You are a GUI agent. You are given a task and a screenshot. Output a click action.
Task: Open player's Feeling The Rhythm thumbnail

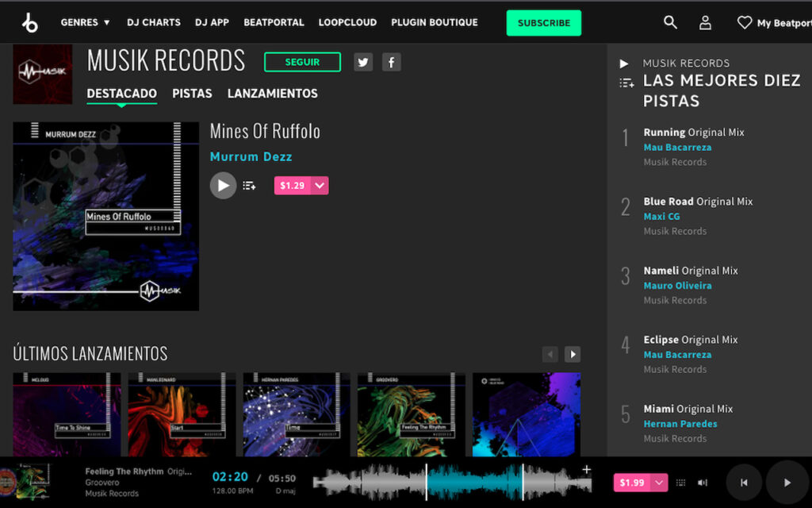tap(33, 482)
